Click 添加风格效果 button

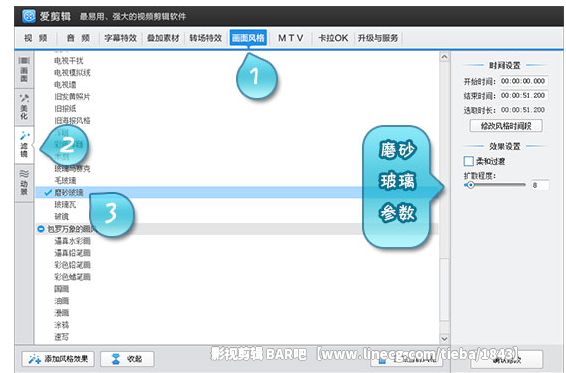(x=58, y=359)
